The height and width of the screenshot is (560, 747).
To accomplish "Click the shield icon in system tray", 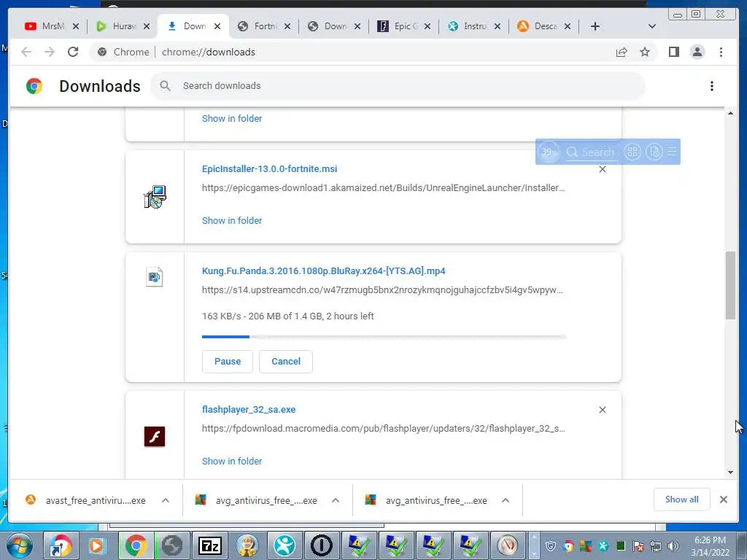I will 550,546.
